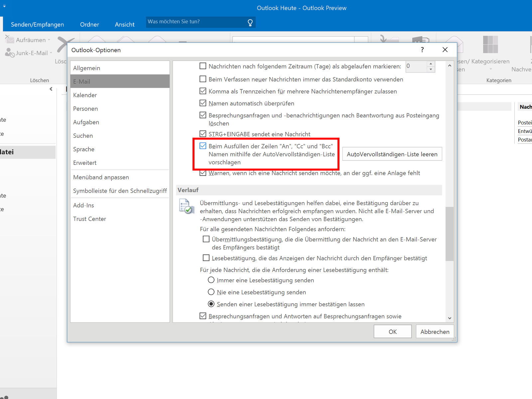Select Senden einer Lesebestätigung immer bestätigen lassen
Screen dimensions: 532x399
211,304
